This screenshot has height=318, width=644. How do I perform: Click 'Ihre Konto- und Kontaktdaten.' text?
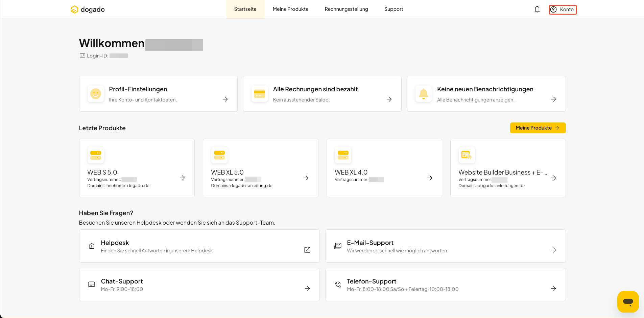click(143, 100)
